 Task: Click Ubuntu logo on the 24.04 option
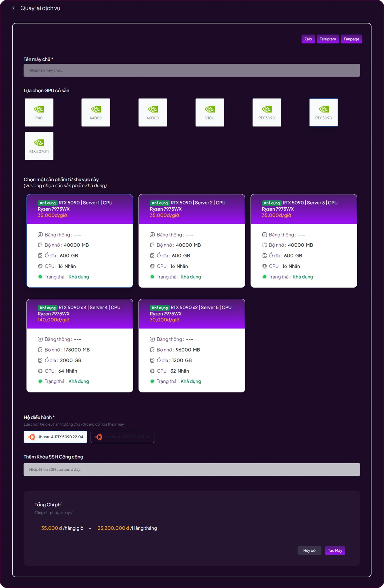coord(99,437)
